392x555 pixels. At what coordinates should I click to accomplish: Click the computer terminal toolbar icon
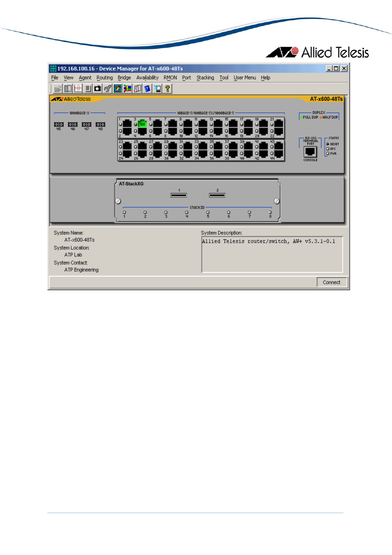[157, 88]
